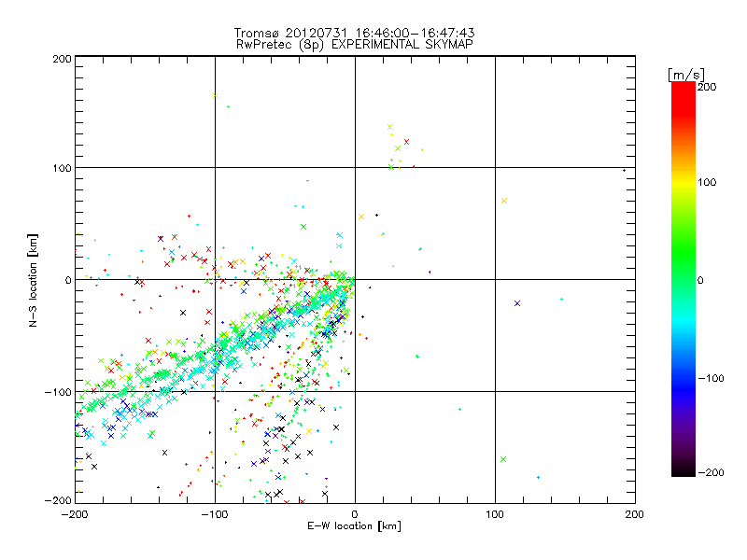
Task: Click the 0 tick label on E-W axis
Action: [355, 514]
